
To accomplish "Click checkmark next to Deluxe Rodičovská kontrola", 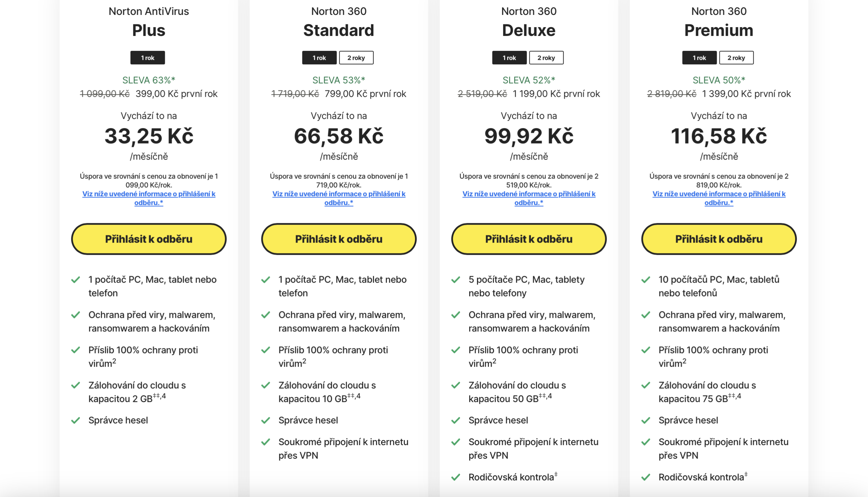I will pyautogui.click(x=455, y=477).
